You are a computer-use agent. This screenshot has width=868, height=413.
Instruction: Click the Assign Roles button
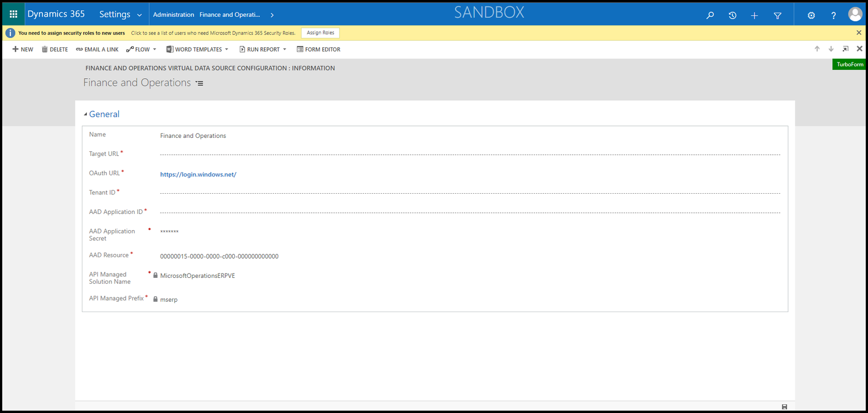point(320,33)
